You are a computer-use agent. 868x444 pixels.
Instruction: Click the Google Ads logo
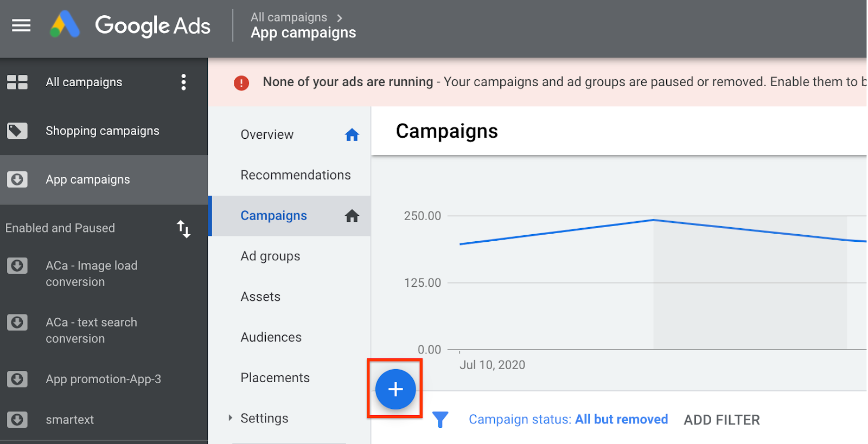130,25
